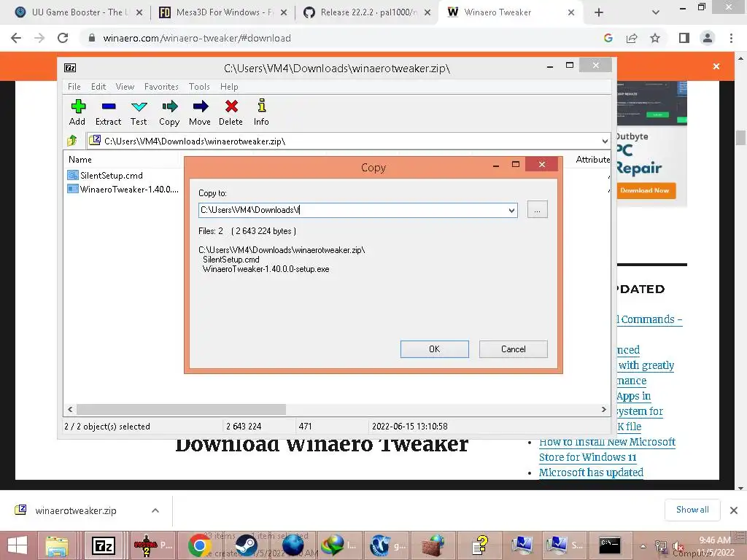The width and height of the screenshot is (747, 560).
Task: Switch to UU Game Booster browser tab
Action: (78, 12)
